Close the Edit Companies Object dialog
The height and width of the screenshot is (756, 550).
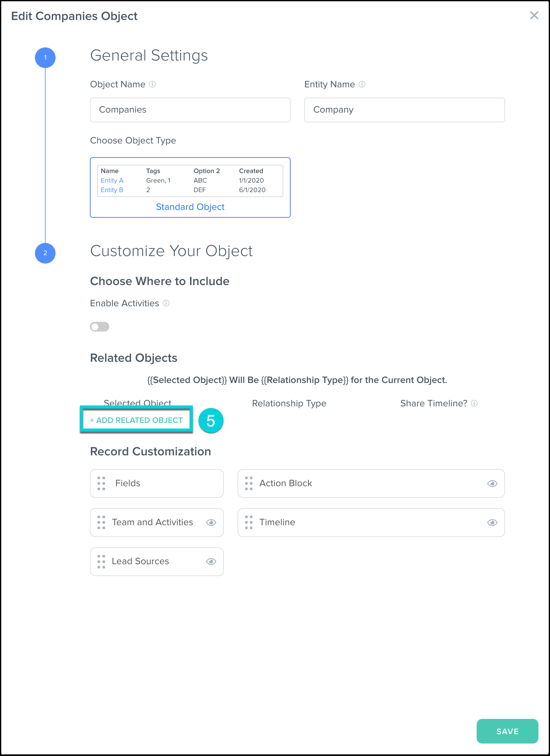(534, 15)
